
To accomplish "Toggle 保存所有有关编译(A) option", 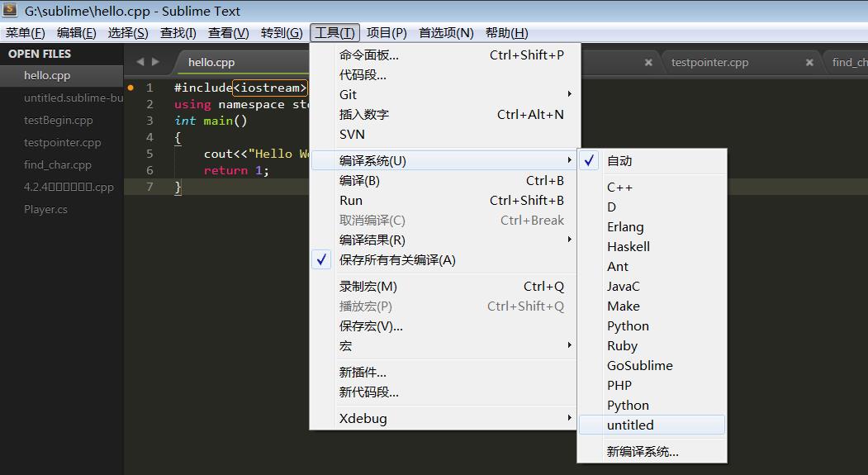I will [x=445, y=260].
